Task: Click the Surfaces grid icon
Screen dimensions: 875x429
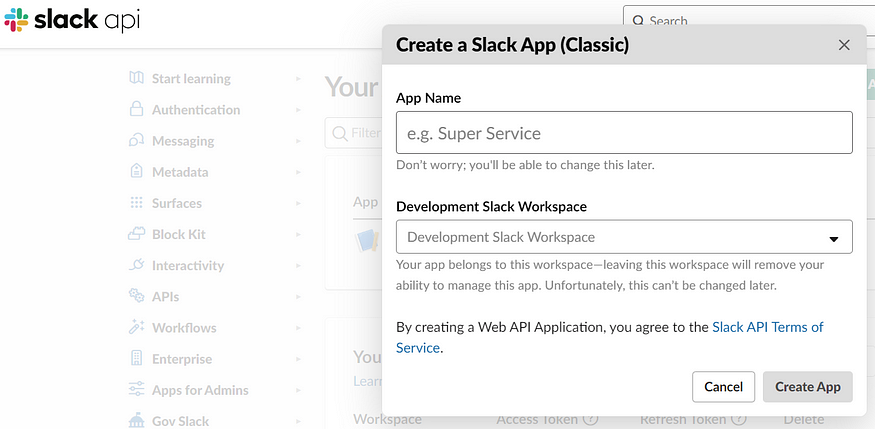Action: 136,203
